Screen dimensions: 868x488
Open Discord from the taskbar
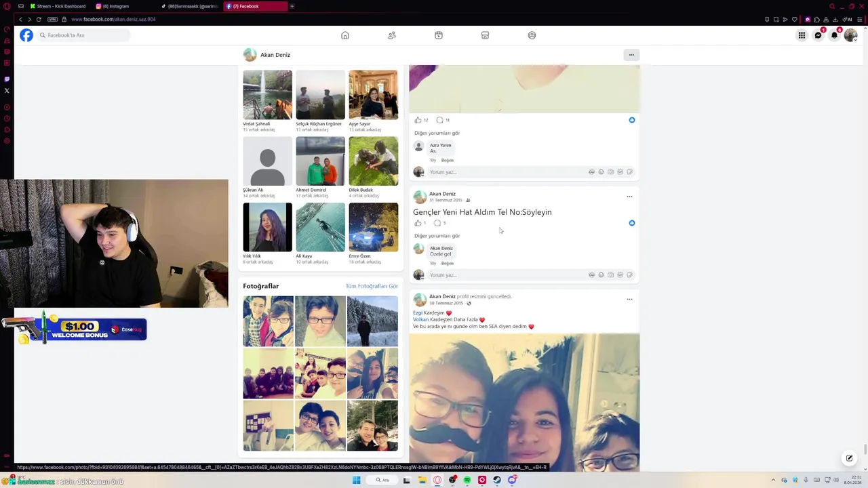click(x=512, y=480)
